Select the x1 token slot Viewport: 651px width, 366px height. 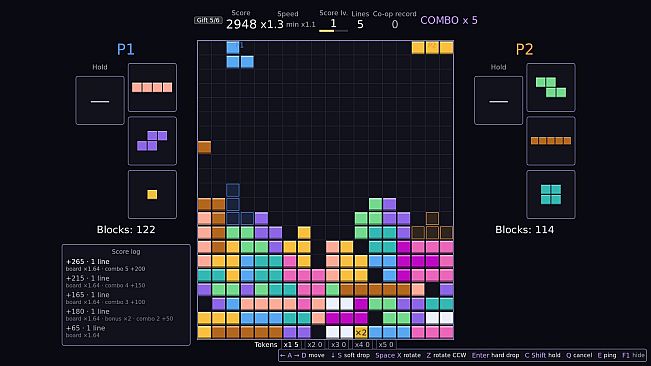(x=291, y=344)
